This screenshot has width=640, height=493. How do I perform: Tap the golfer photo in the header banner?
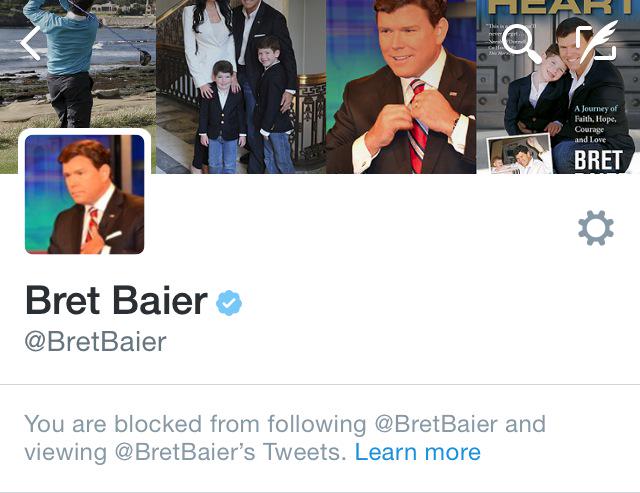pyautogui.click(x=78, y=65)
